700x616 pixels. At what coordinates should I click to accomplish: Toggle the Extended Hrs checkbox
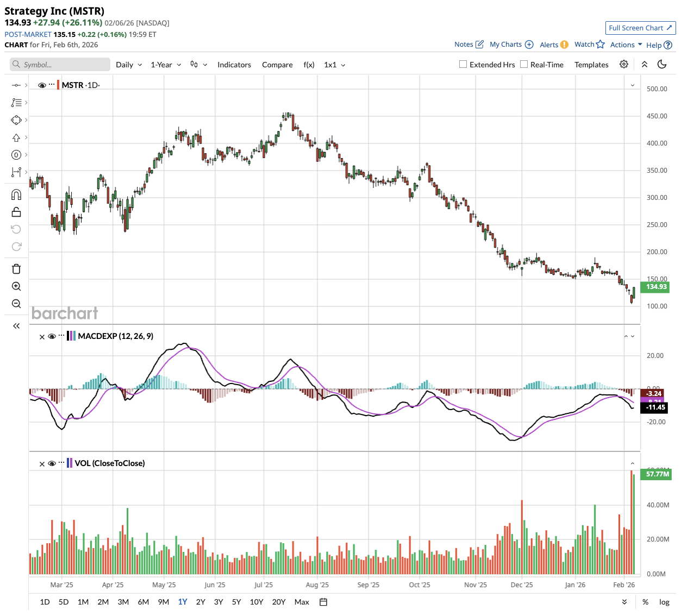(463, 64)
